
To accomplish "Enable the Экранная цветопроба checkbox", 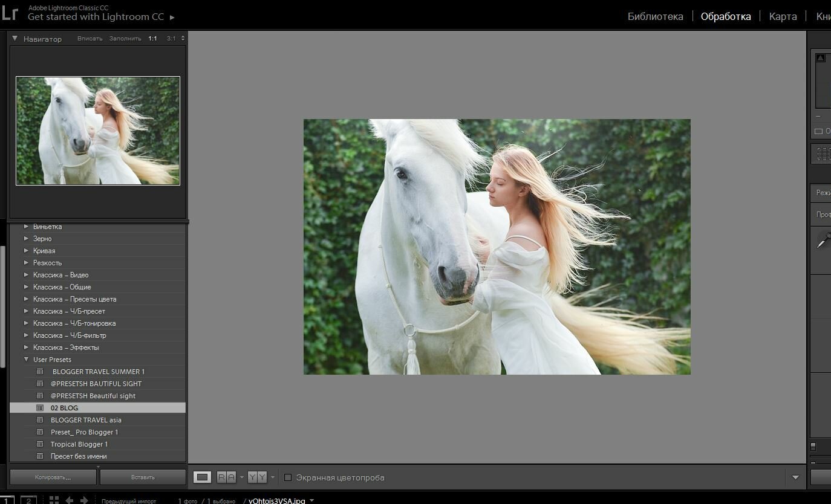I will pos(288,477).
